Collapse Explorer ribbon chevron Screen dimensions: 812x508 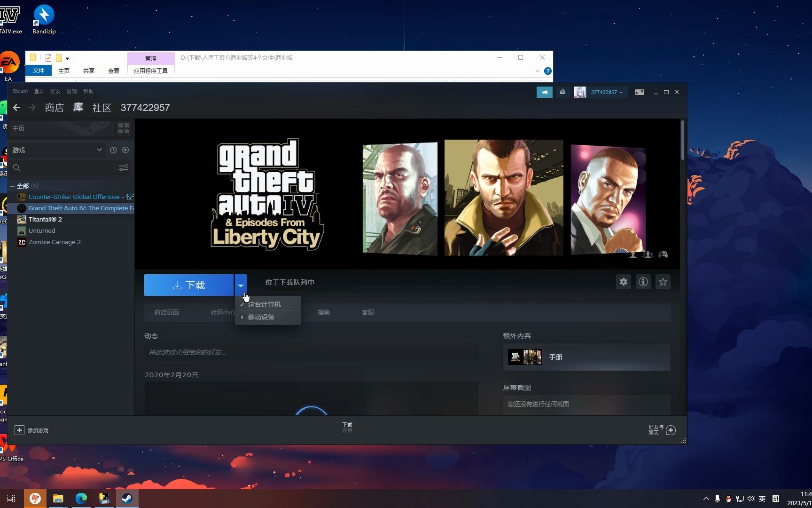[537, 71]
